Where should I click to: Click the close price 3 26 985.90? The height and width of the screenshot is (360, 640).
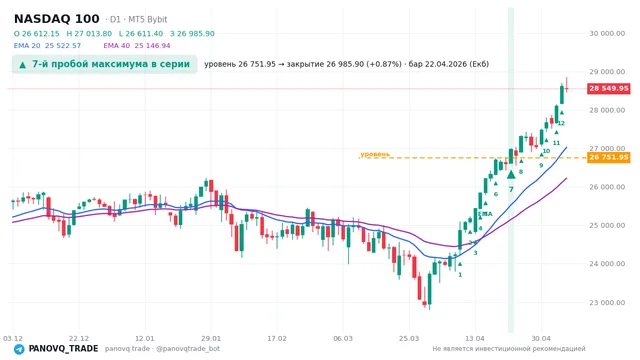click(x=192, y=34)
